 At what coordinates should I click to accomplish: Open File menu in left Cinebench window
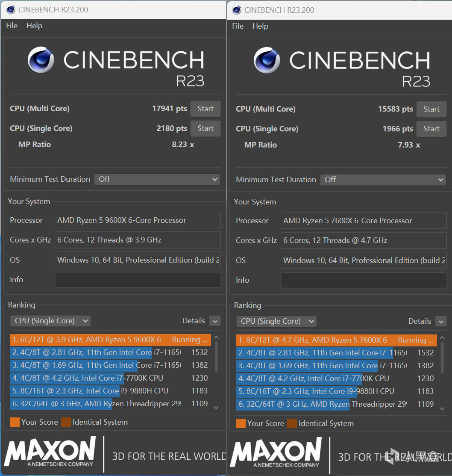[12, 26]
